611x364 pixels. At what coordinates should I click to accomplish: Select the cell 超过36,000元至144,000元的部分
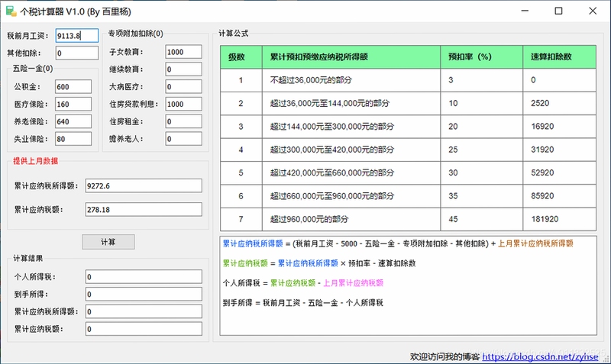coord(351,103)
